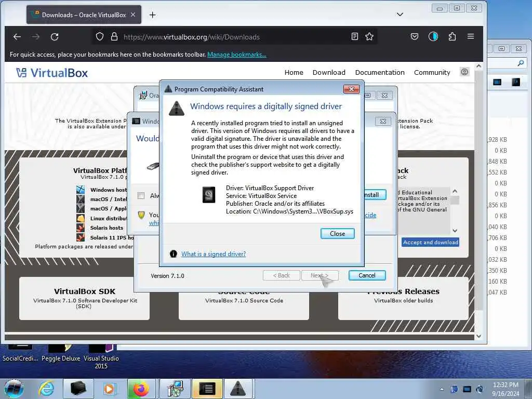Click the VirtualBox logo

(x=52, y=73)
